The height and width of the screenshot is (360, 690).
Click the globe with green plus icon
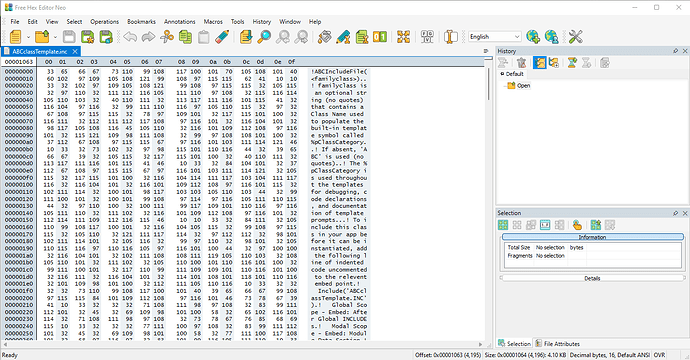point(533,37)
